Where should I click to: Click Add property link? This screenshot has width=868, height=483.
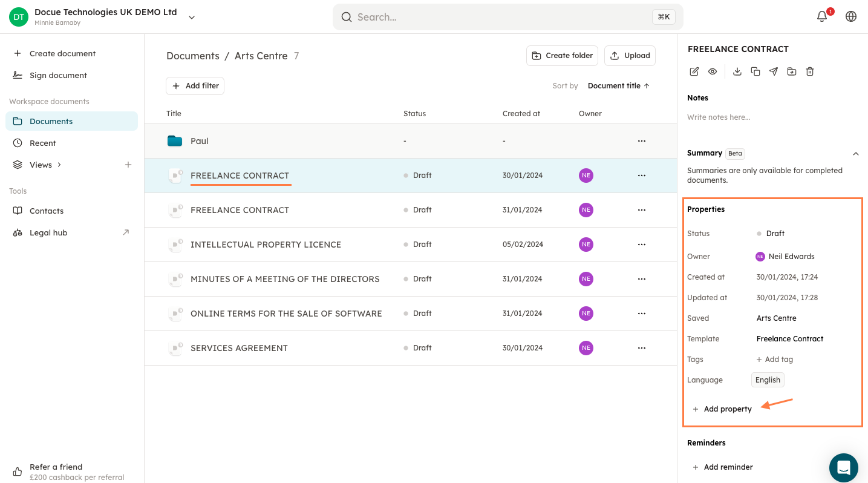click(727, 409)
